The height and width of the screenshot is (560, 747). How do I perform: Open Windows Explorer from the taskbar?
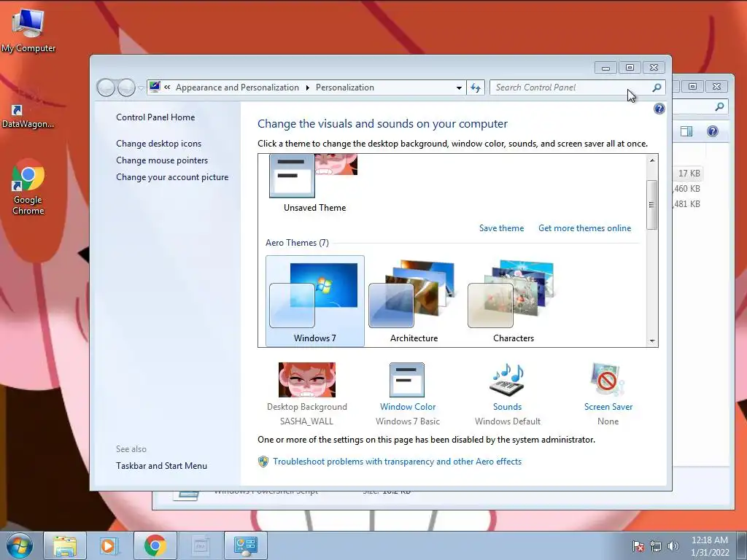point(65,545)
